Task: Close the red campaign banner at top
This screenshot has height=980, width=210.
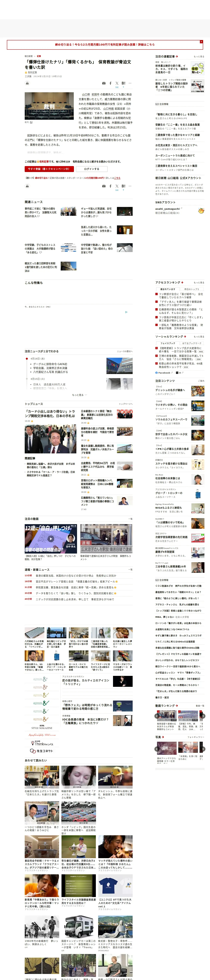Action: pos(201,41)
